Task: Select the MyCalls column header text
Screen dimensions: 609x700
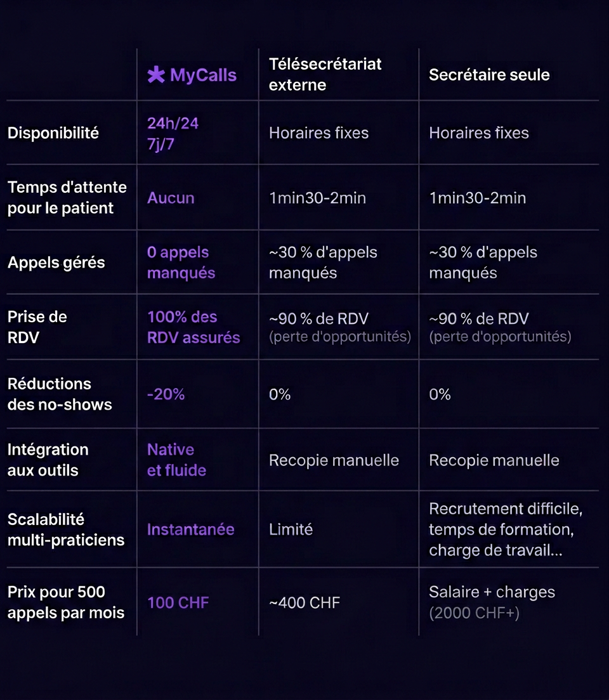Action: tap(203, 75)
